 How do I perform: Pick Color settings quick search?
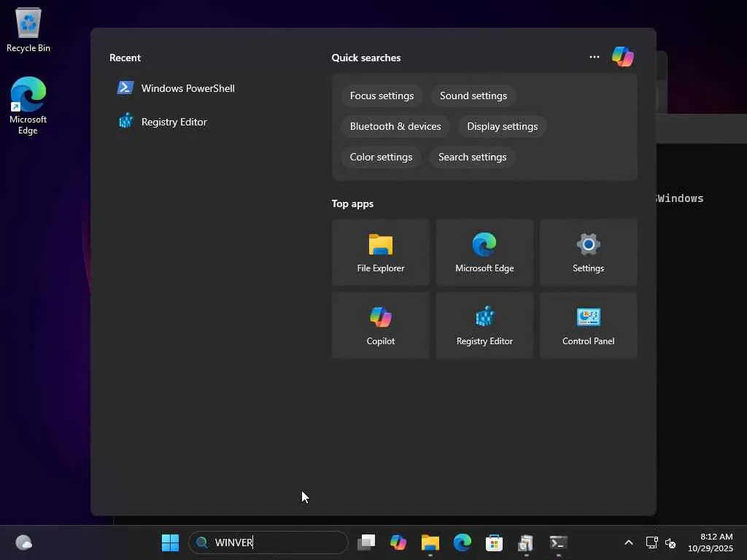[381, 157]
